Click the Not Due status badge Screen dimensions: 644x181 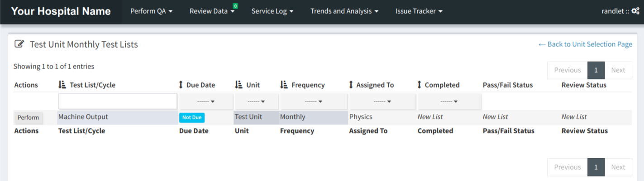pyautogui.click(x=192, y=117)
